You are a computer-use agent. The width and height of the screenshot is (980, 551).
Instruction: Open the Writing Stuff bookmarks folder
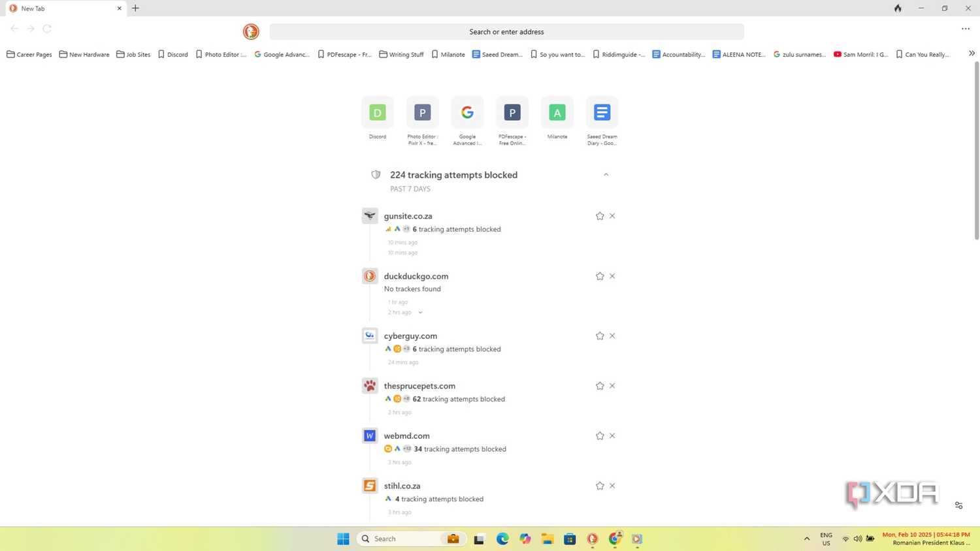tap(401, 54)
